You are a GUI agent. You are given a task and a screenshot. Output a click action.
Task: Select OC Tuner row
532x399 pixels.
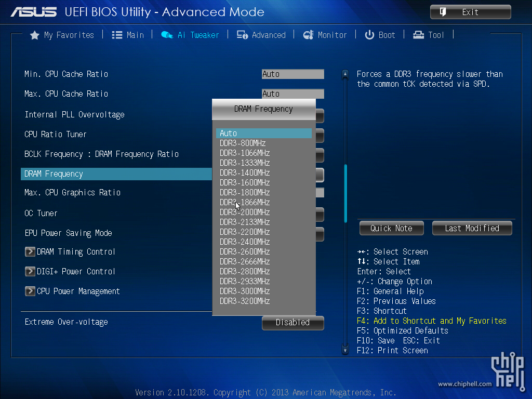tap(41, 214)
